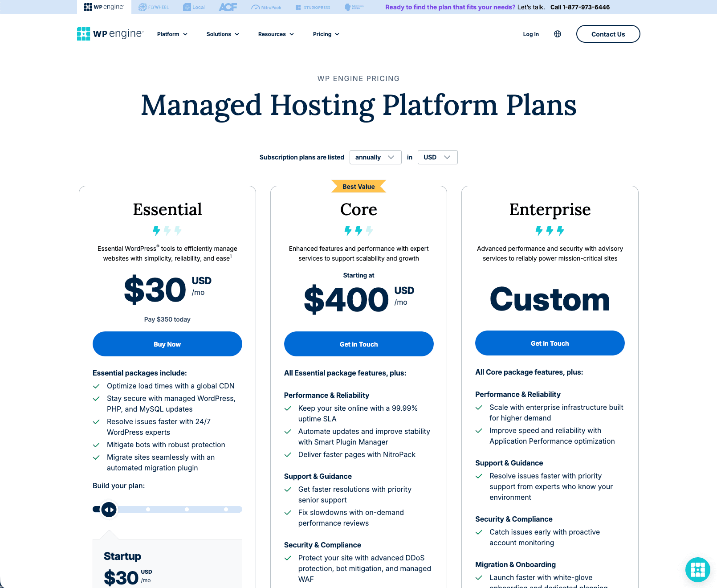Click 'Managed Hosting Platform Plans' heading
The height and width of the screenshot is (588, 717).
coord(358,106)
